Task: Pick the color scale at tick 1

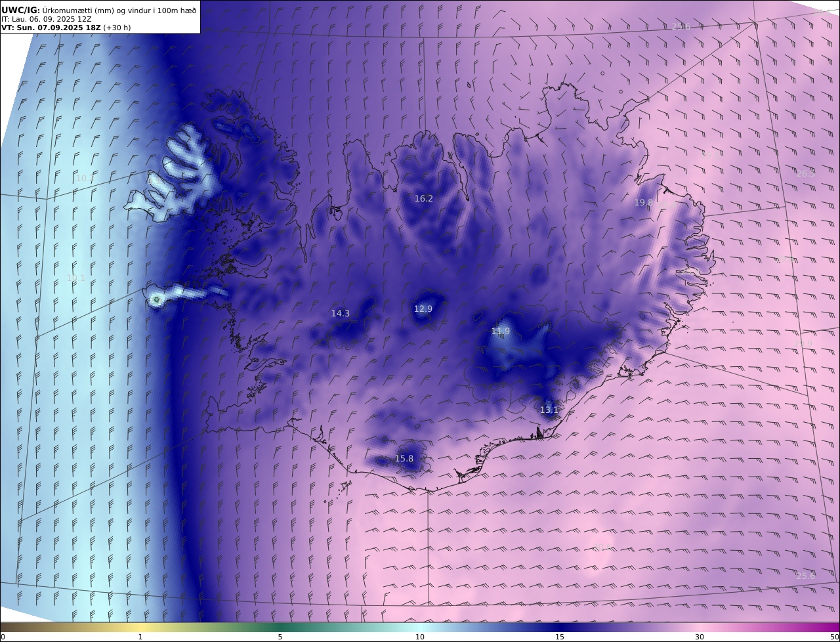Action: [140, 627]
